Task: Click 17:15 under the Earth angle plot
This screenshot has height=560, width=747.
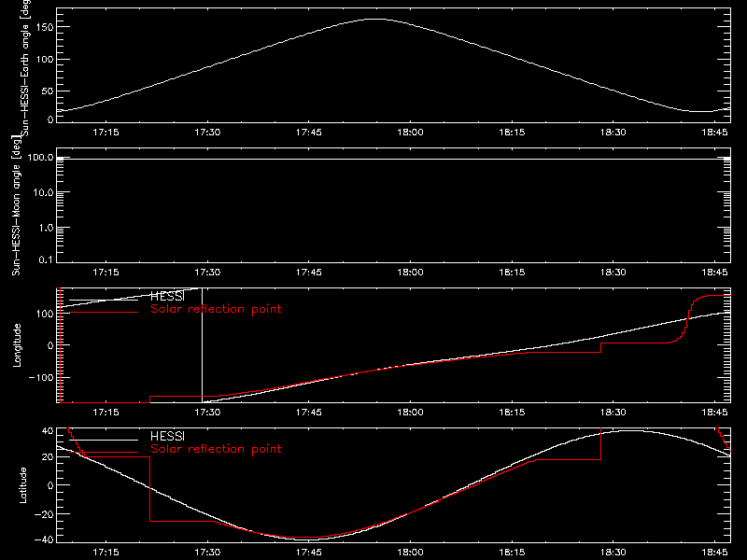Action: [x=106, y=132]
